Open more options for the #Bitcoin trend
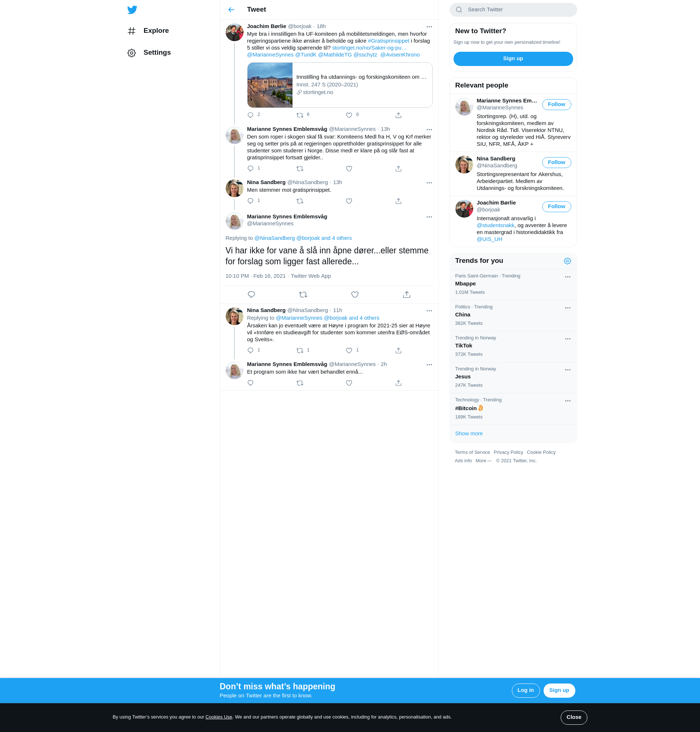This screenshot has width=700, height=732. pos(568,401)
